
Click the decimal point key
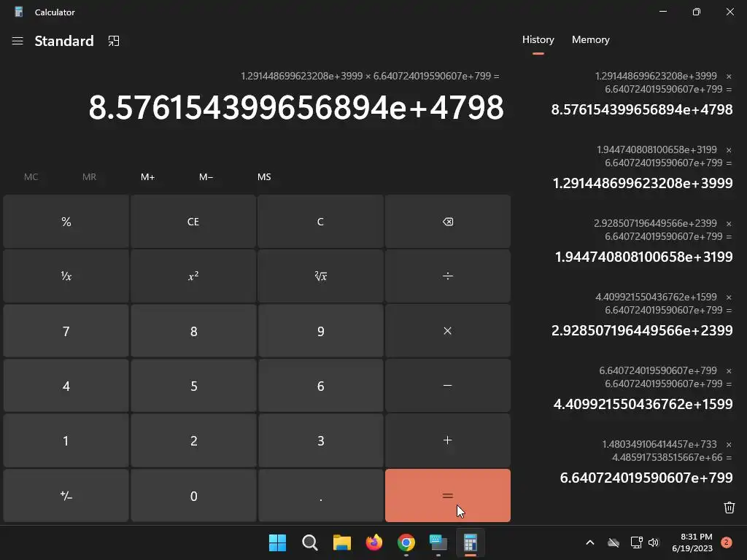321,495
